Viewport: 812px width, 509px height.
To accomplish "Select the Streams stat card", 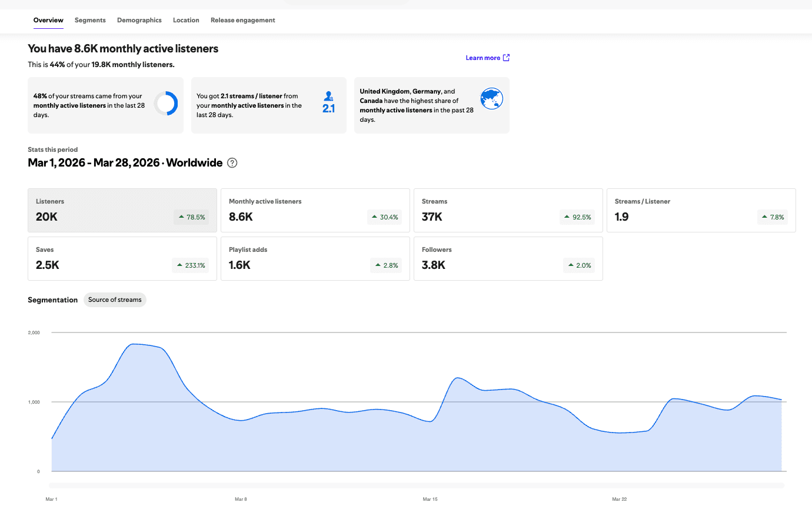I will (508, 210).
